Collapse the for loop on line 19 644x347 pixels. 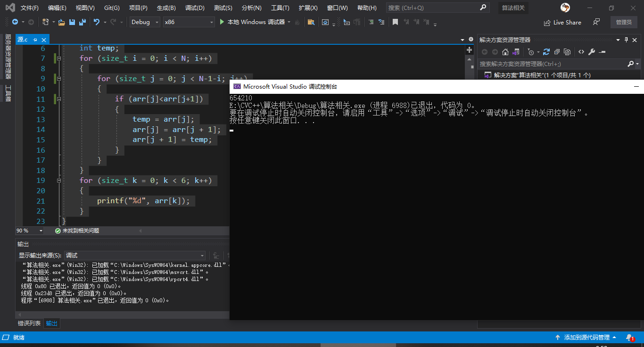(x=59, y=180)
